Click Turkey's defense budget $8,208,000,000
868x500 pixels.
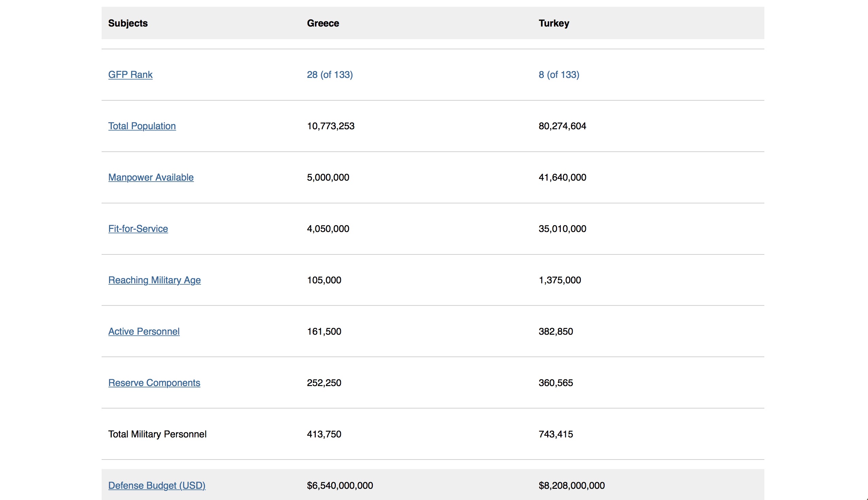[571, 485]
